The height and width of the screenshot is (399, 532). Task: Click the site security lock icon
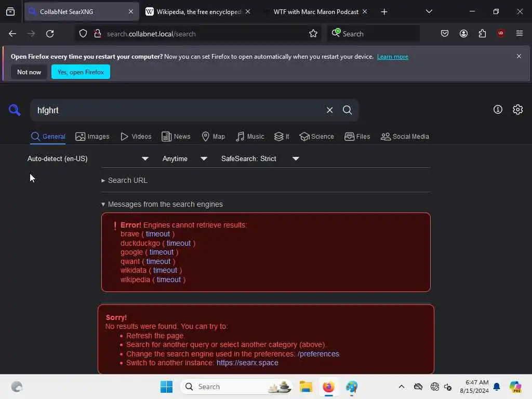tap(98, 34)
